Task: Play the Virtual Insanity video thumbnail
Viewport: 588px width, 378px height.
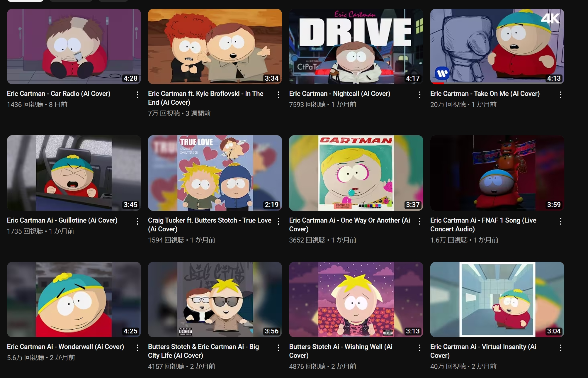Action: [497, 299]
